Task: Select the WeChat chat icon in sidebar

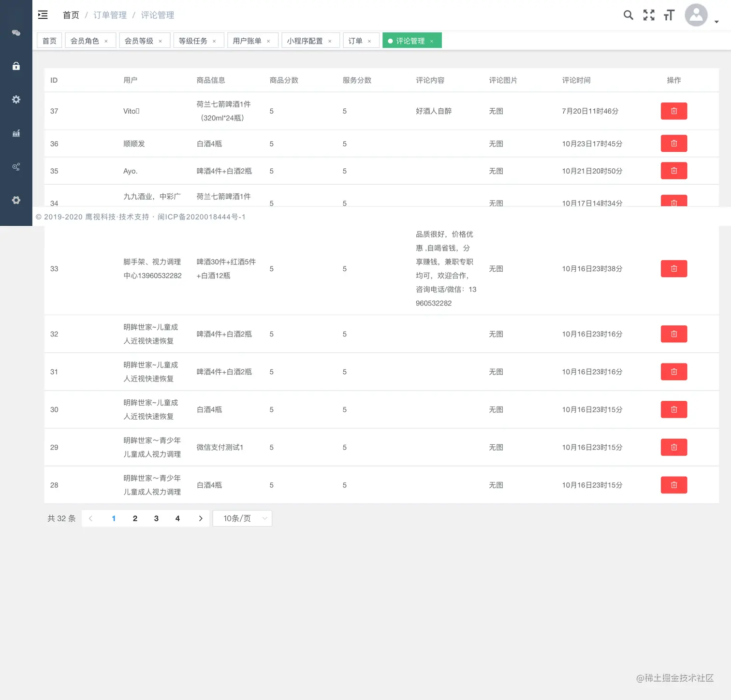Action: [16, 33]
